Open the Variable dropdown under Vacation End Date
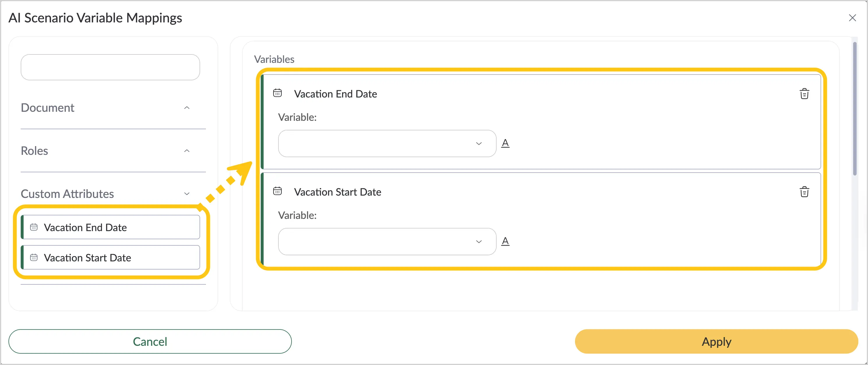The height and width of the screenshot is (365, 868). [x=387, y=143]
